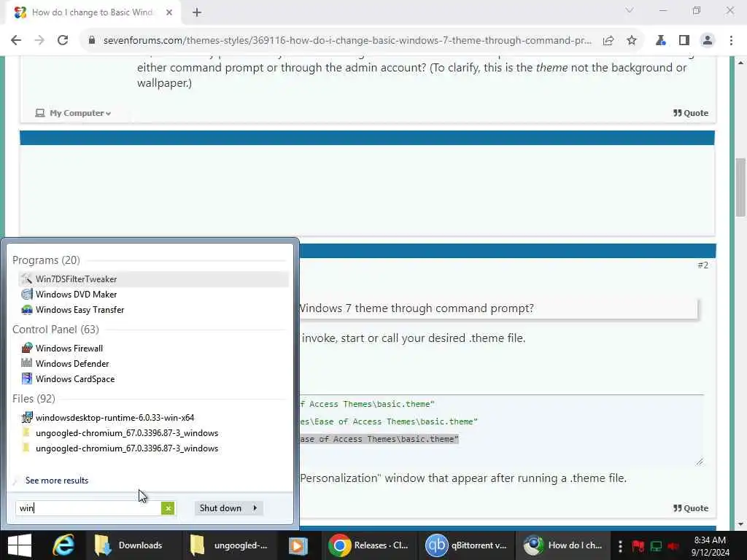This screenshot has width=747, height=560.
Task: Click the address bar URL
Action: coord(347,41)
